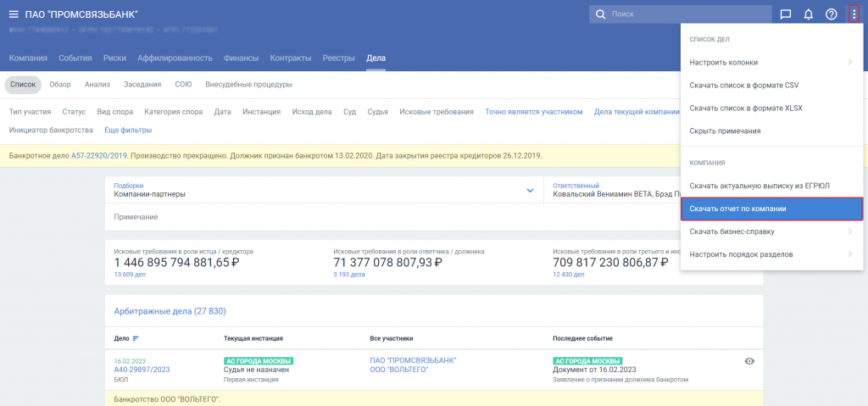Click the green АС ГОРОДА МОСКВЫ badge under Текущая инстанция

click(259, 360)
